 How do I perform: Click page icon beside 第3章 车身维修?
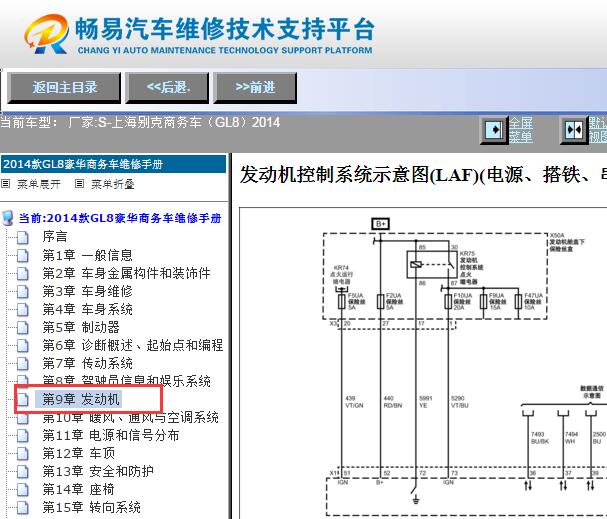pos(23,291)
